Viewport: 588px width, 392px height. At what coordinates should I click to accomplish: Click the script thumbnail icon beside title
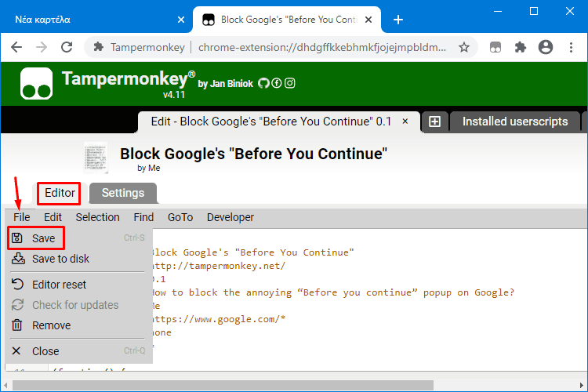pyautogui.click(x=95, y=158)
